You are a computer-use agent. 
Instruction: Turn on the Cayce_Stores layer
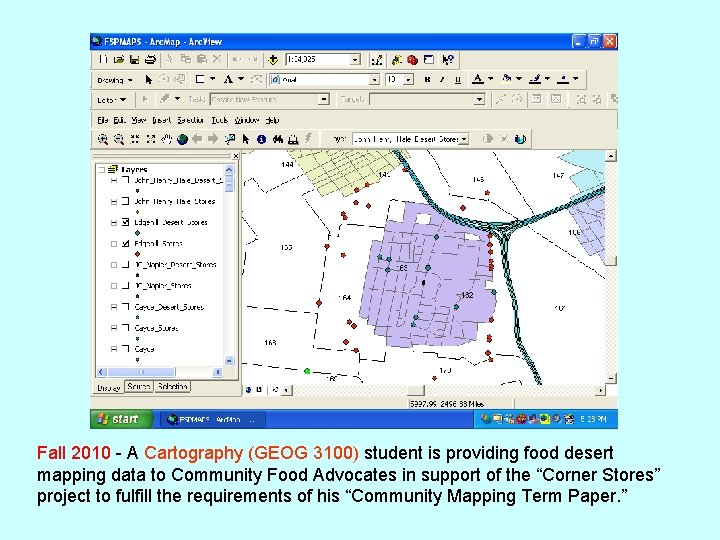[x=126, y=328]
